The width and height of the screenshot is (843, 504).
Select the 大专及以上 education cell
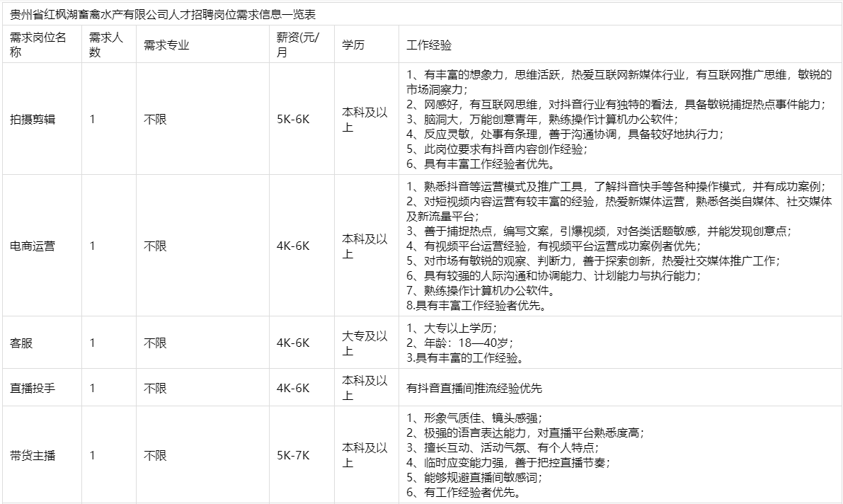click(x=365, y=343)
